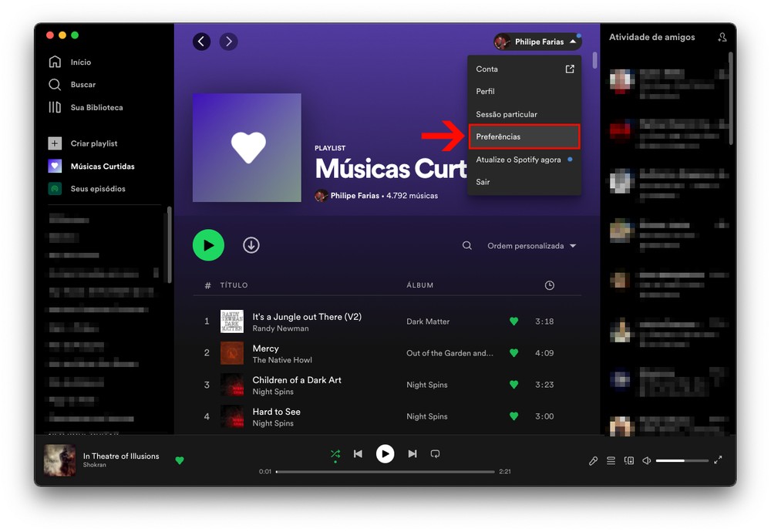Open the Ordem personalizada sort dropdown

point(531,246)
